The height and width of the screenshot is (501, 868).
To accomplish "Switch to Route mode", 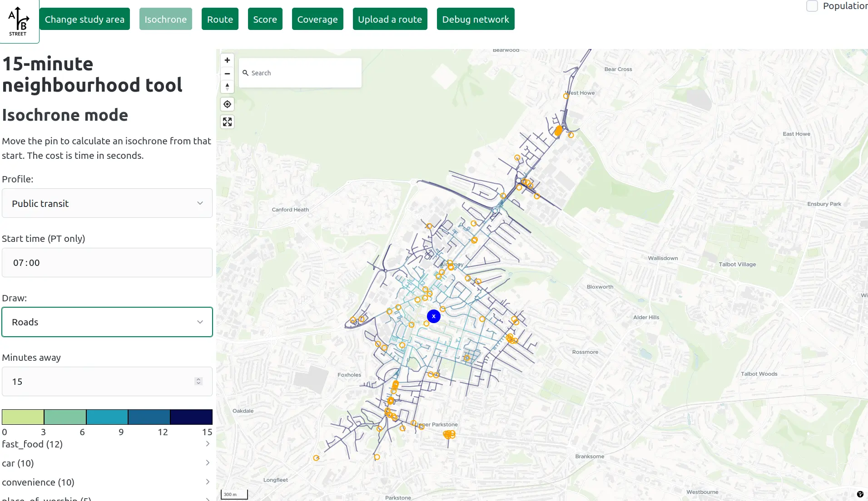I will 220,19.
